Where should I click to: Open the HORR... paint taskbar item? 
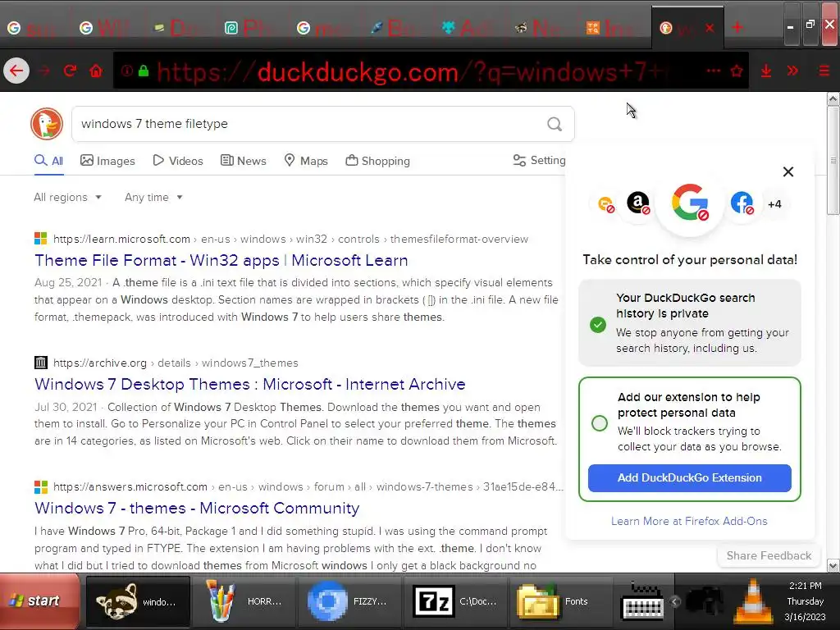(244, 601)
